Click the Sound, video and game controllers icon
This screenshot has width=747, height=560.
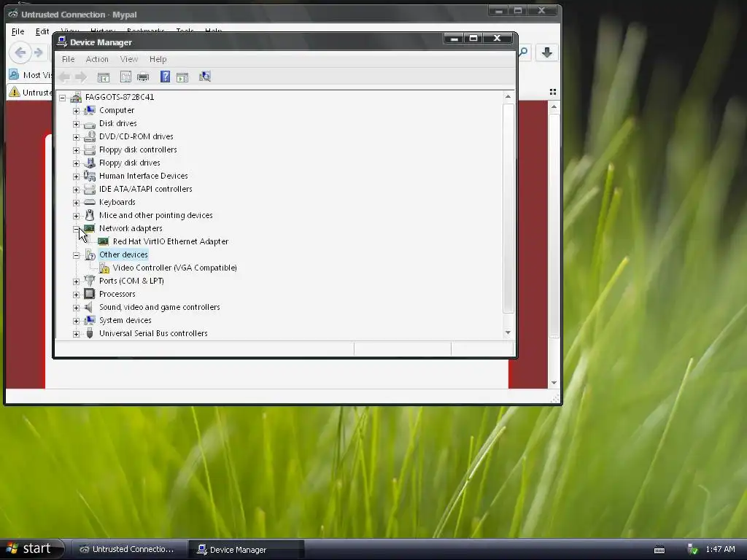(89, 307)
